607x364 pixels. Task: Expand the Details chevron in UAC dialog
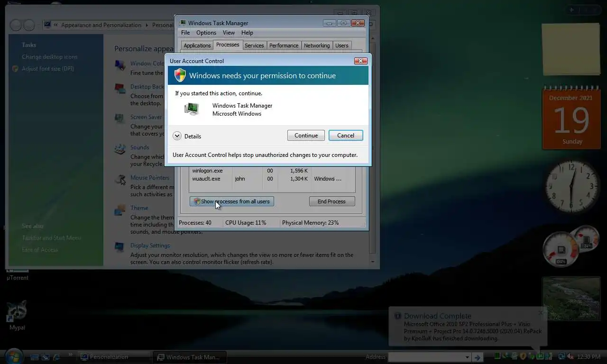(177, 136)
